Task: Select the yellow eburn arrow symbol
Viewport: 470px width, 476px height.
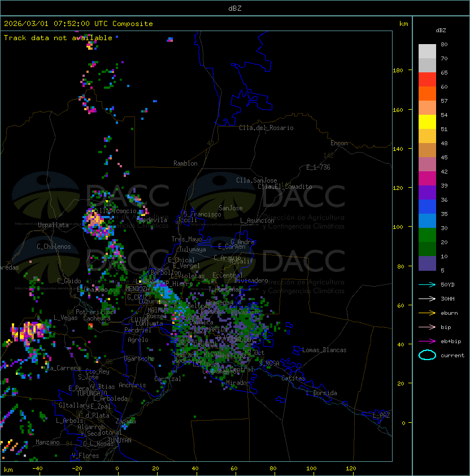Action: [427, 313]
